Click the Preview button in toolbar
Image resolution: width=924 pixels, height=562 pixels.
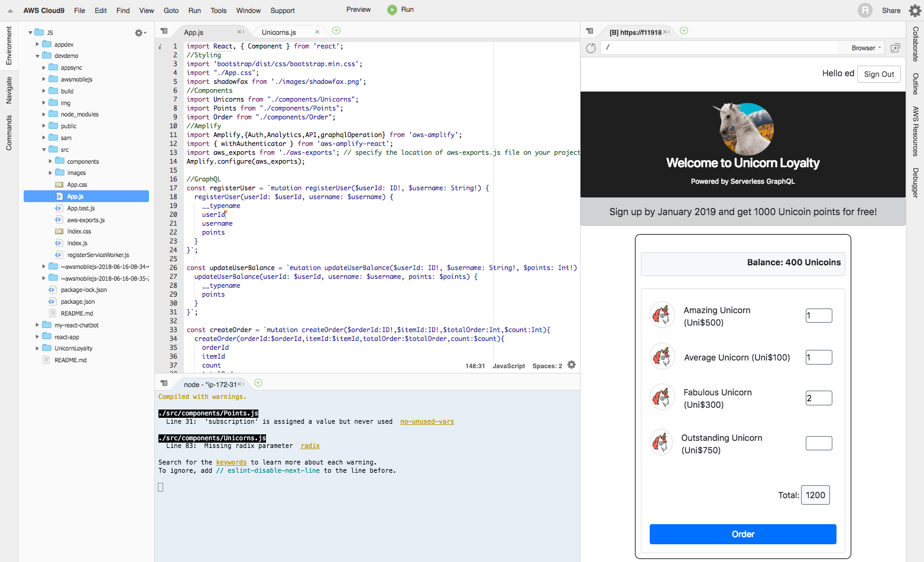coord(358,9)
